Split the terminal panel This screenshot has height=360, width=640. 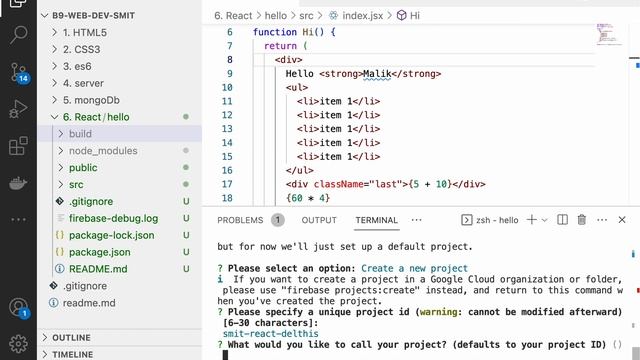(562, 220)
